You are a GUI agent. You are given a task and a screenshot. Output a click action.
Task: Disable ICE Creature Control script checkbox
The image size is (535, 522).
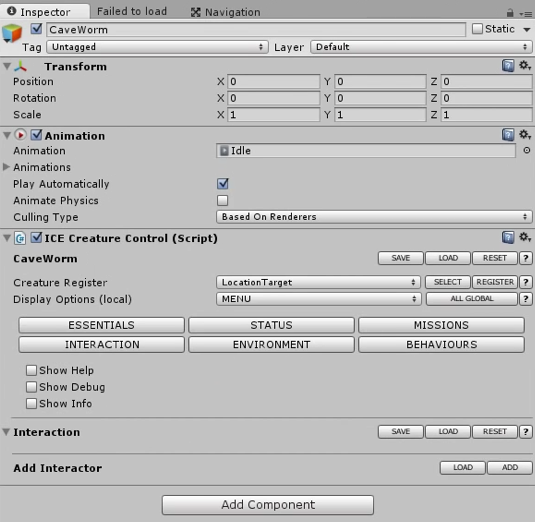36,238
